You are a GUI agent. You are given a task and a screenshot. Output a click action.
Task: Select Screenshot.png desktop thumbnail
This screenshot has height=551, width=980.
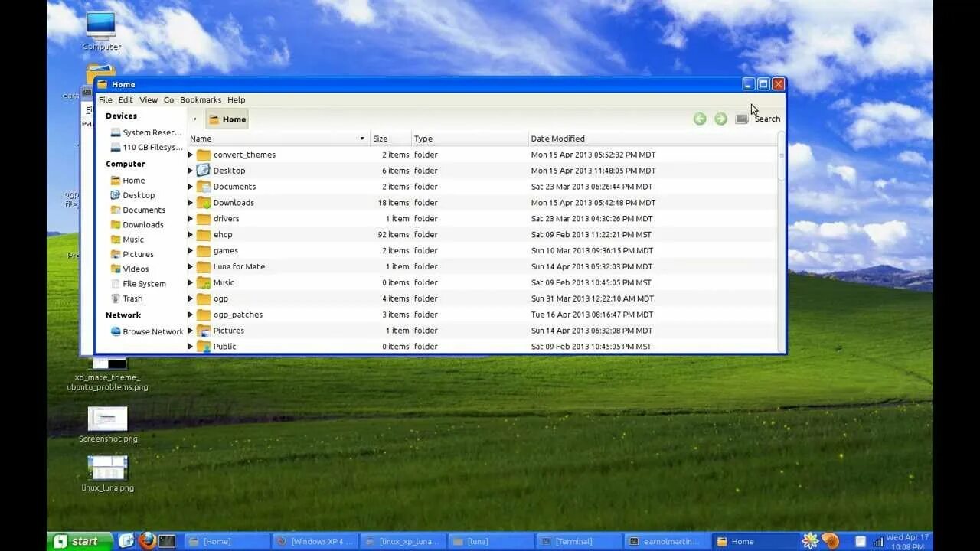[108, 425]
